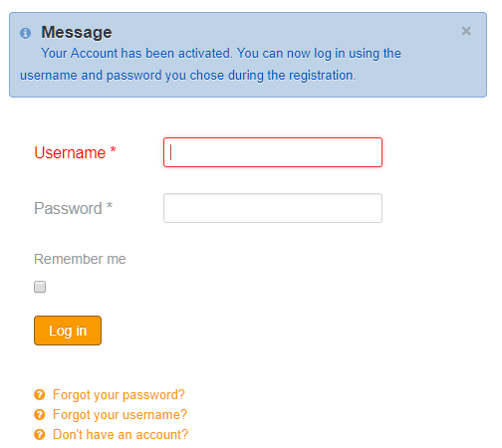Dismiss the activation message with the X
The image size is (502, 448).
[x=466, y=31]
